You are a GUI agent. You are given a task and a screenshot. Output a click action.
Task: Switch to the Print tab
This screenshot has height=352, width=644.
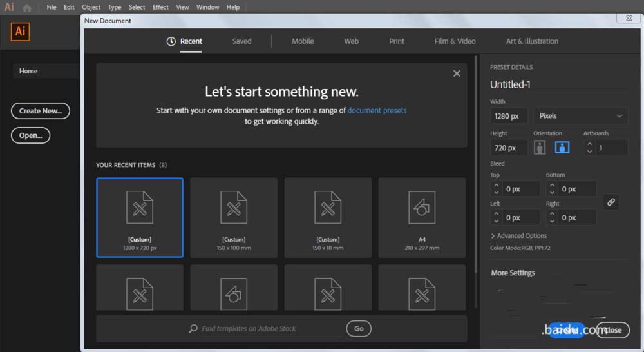[x=396, y=41]
